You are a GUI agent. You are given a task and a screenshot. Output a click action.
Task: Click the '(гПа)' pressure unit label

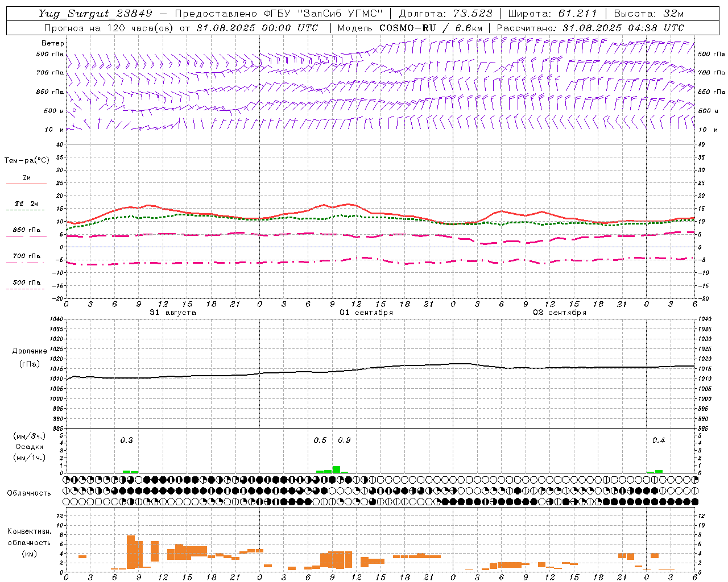[30, 364]
